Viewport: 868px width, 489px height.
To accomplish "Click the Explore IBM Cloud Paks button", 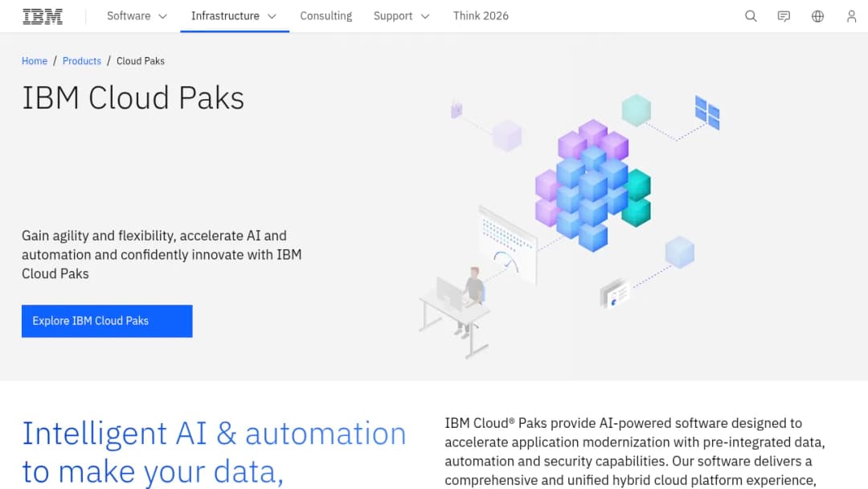I will tap(107, 321).
